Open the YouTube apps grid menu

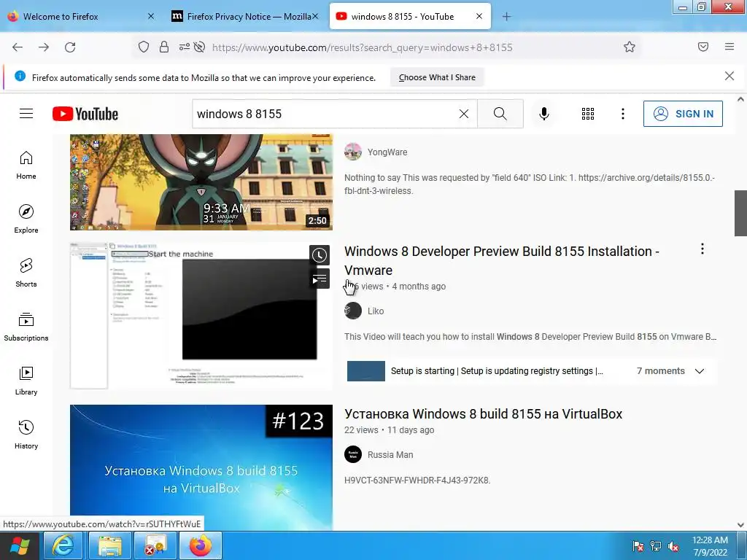click(588, 114)
